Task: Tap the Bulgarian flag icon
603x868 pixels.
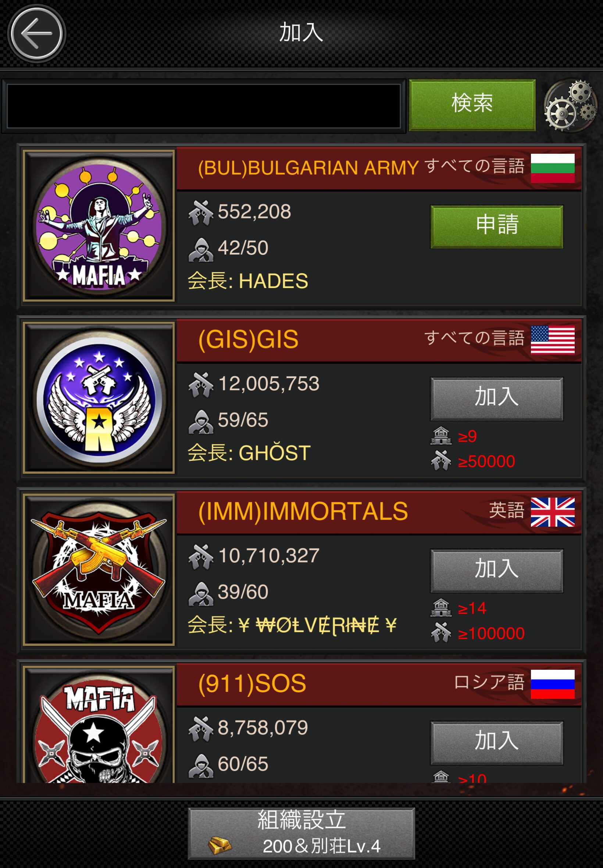Action: tap(552, 168)
